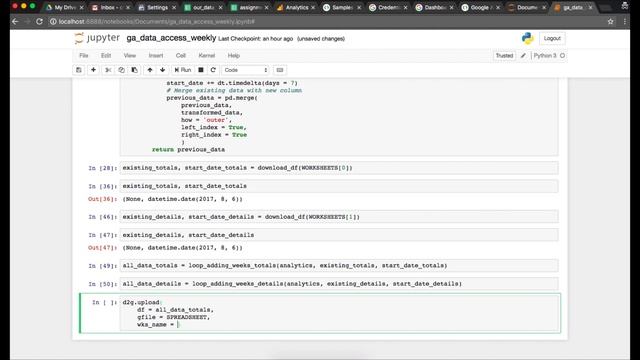640x360 pixels.
Task: Insert a cell below with plus icon
Action: coord(93,70)
